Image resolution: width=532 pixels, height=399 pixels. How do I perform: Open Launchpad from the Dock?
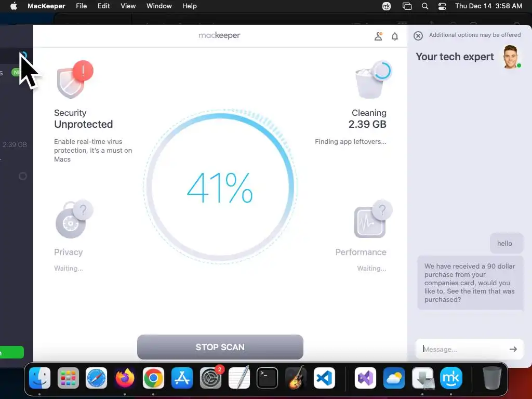[x=68, y=378]
